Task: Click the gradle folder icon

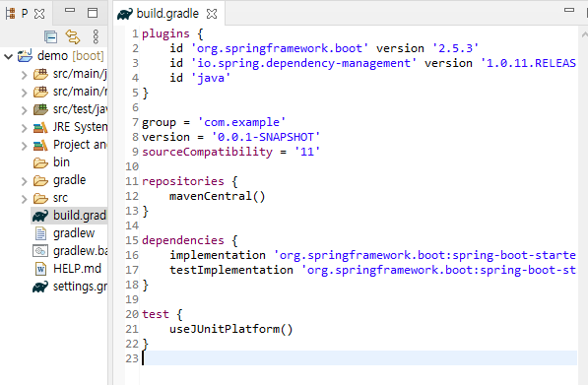Action: coord(40,181)
